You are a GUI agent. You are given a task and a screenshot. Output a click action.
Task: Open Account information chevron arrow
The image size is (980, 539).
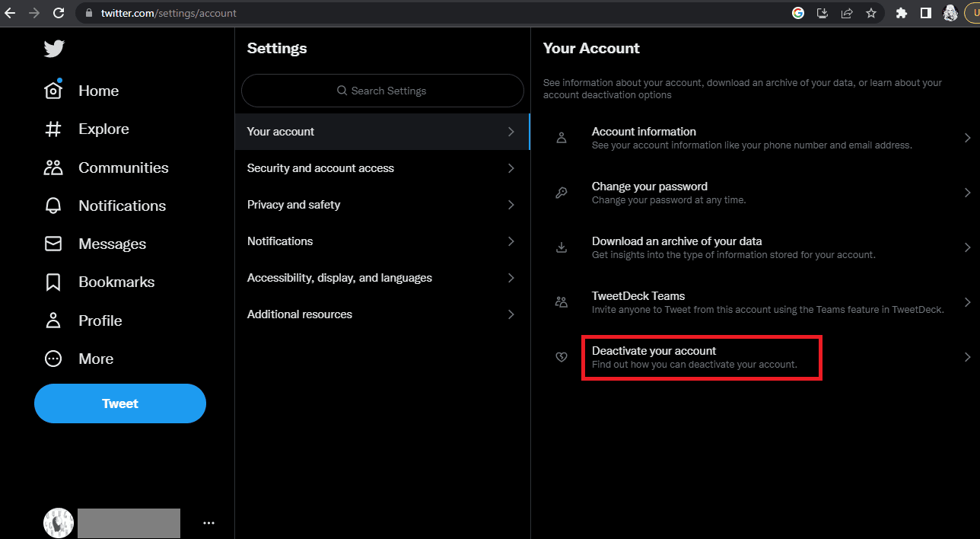coord(967,138)
